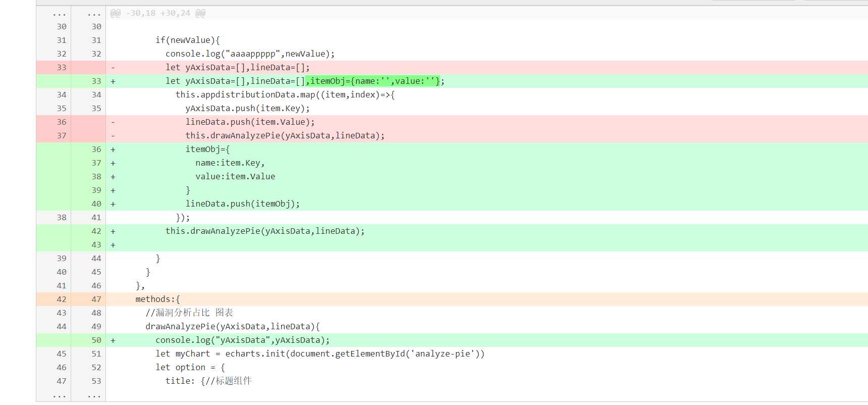Click removed line number 36
Screen dimensions: 868x405
(62, 122)
